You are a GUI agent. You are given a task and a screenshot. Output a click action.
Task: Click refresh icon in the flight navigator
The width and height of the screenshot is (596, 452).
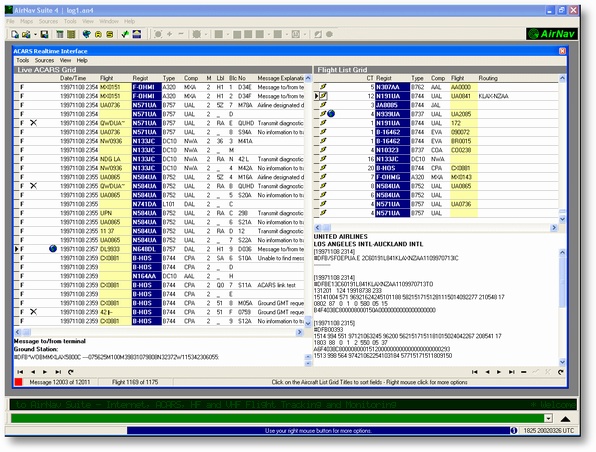pos(561,372)
